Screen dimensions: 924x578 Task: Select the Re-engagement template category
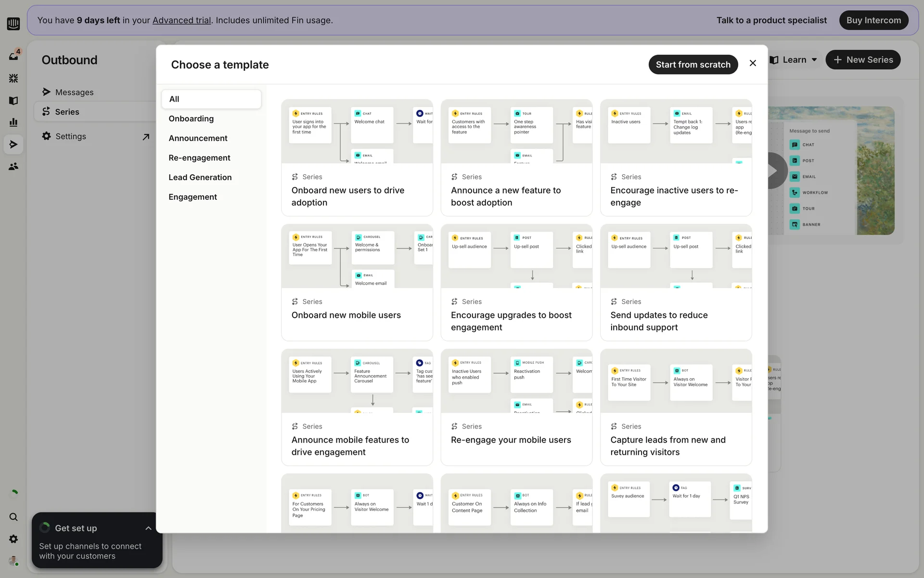[199, 158]
